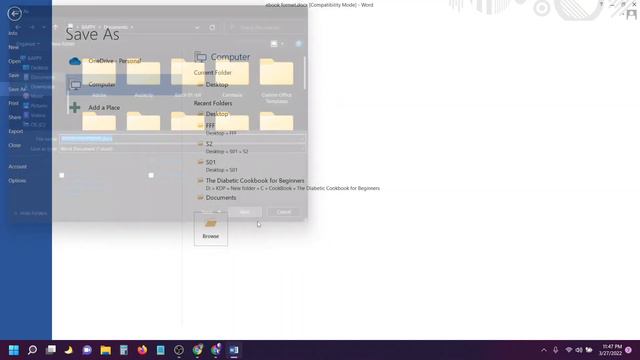
Task: Click the Browse folder button
Action: [x=211, y=229]
